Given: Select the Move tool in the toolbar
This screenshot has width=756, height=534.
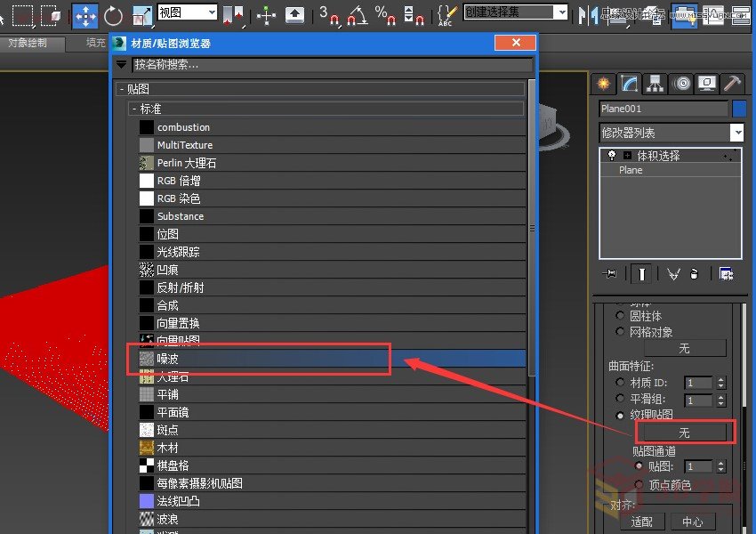Looking at the screenshot, I should (85, 12).
